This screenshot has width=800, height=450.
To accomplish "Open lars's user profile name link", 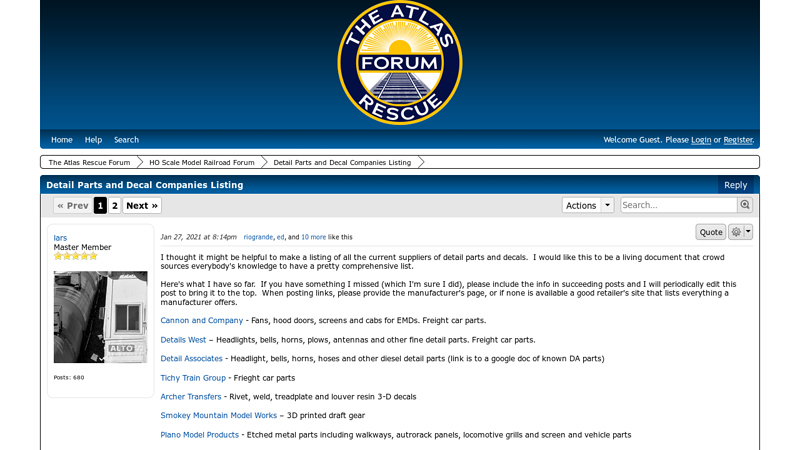I will coord(61,237).
